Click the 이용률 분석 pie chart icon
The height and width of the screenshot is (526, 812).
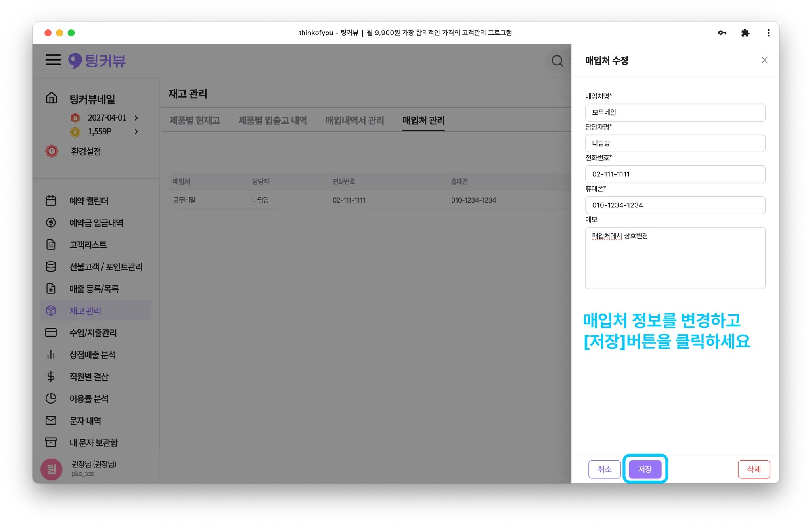51,398
